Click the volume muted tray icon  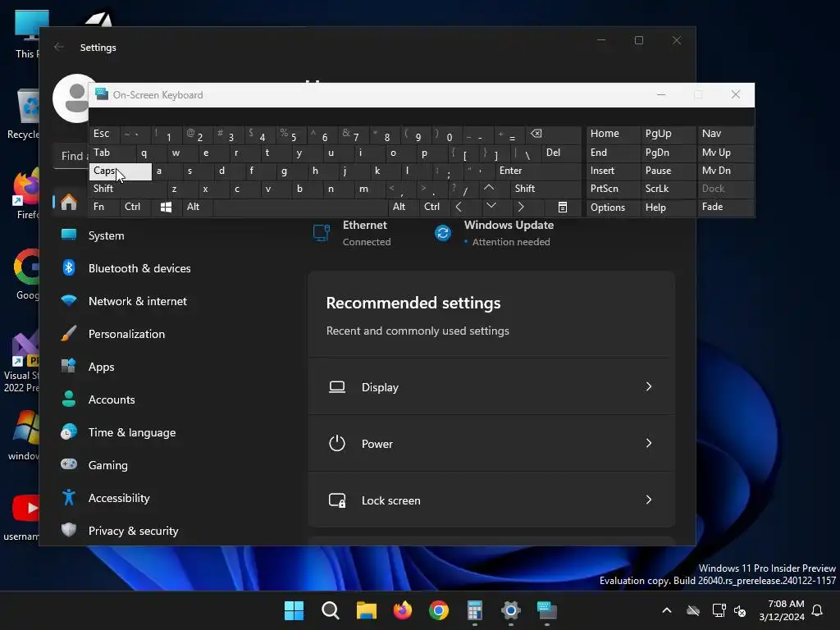pos(740,610)
